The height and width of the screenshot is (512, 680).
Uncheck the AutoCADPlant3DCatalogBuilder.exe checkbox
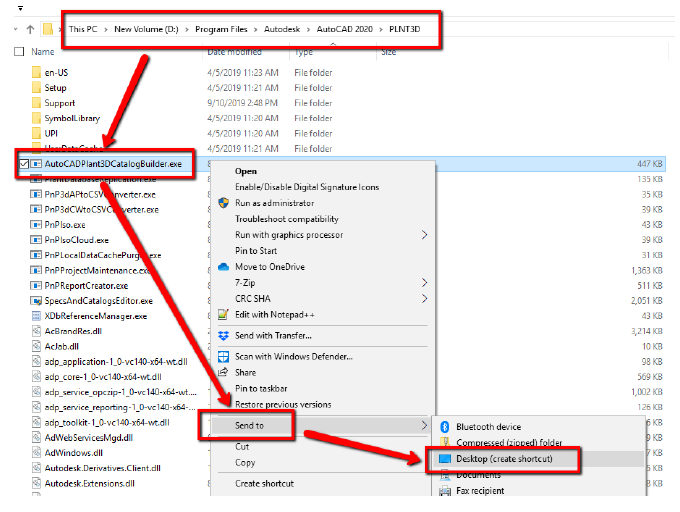tap(22, 162)
